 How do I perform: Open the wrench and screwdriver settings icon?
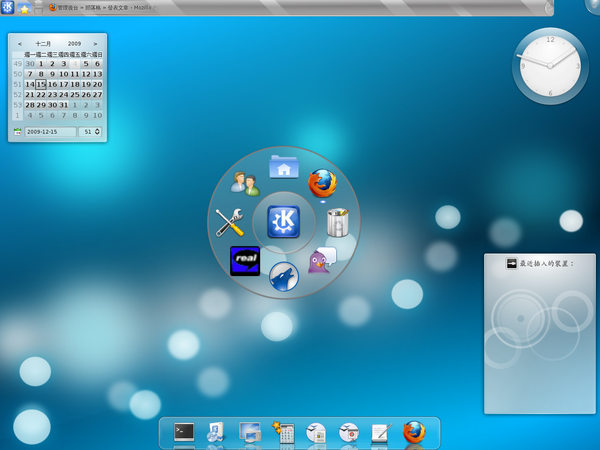pyautogui.click(x=229, y=222)
